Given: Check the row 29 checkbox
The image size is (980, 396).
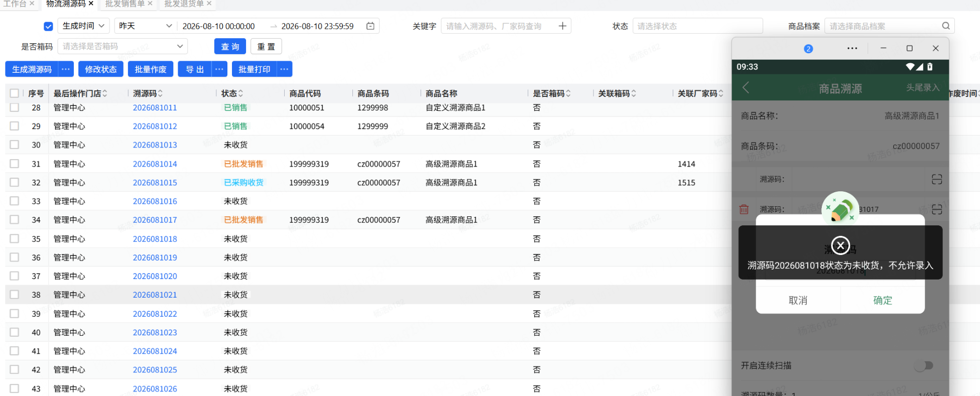Looking at the screenshot, I should click(15, 126).
